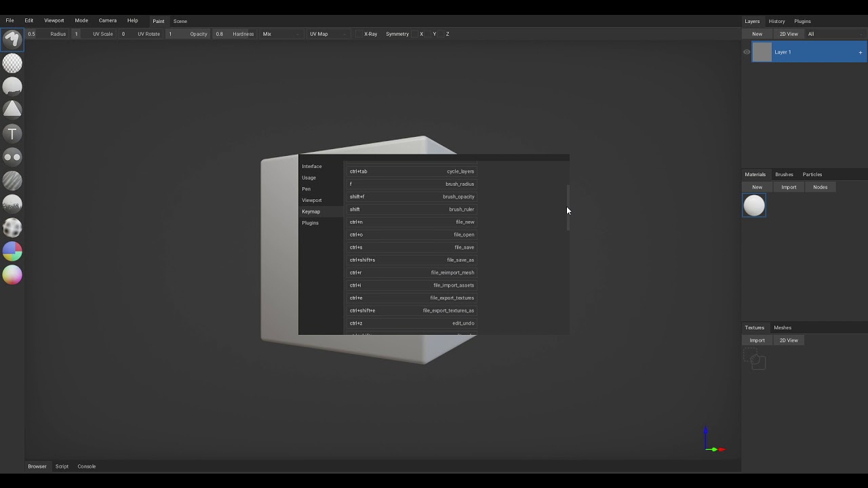
Task: Activate the Text tool
Action: pyautogui.click(x=12, y=134)
